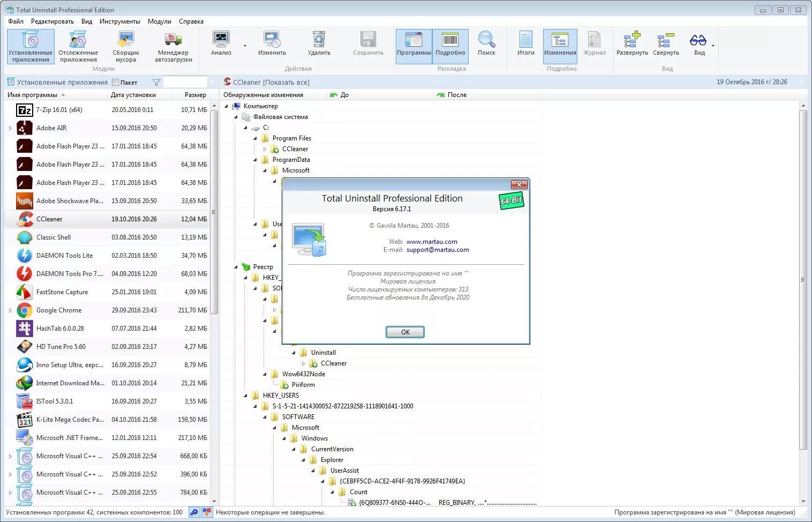Click the application filter search field

[185, 82]
